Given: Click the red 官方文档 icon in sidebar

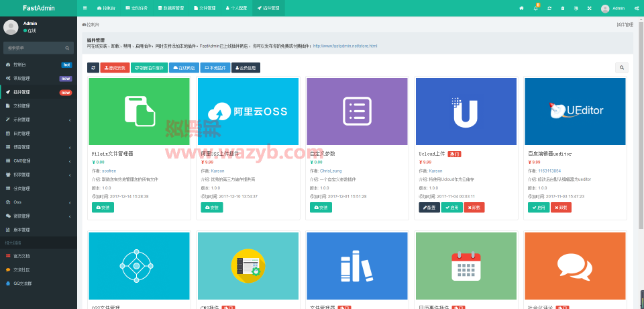Looking at the screenshot, I should pos(8,256).
